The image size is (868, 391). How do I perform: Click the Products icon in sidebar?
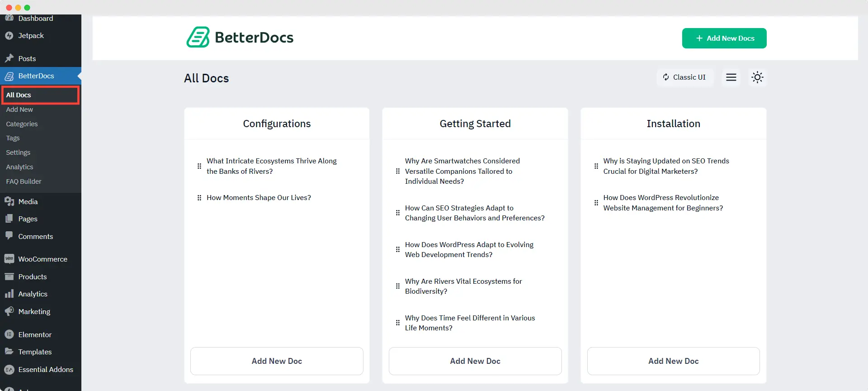(9, 277)
